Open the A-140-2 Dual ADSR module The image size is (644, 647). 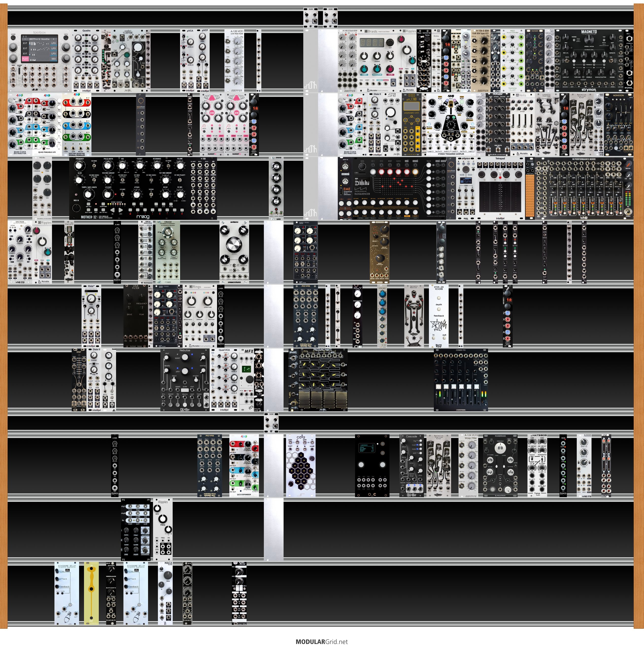click(x=347, y=61)
